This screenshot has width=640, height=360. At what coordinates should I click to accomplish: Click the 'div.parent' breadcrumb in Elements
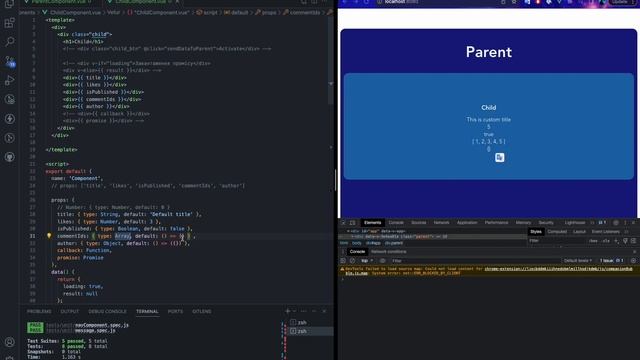393,243
